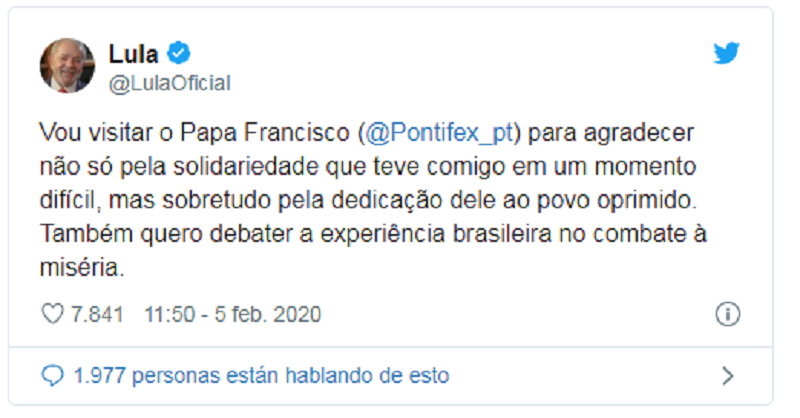The width and height of the screenshot is (800, 418).
Task: Click the Twitter bird logo
Action: [x=725, y=53]
